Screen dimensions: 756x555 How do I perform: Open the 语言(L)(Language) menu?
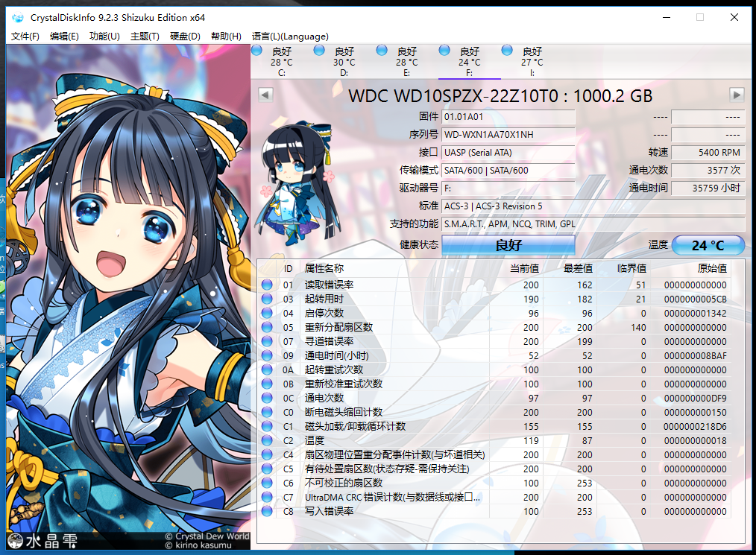click(x=290, y=37)
